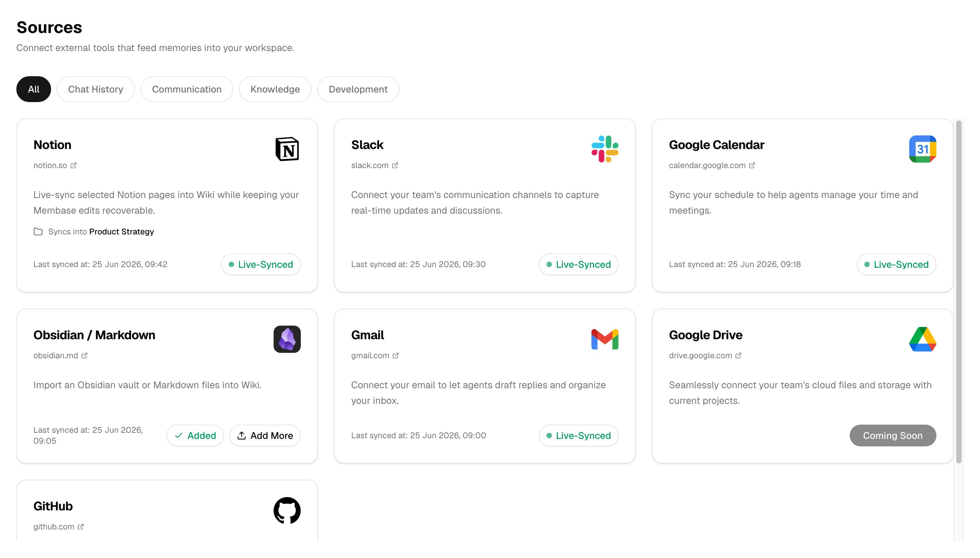The image size is (980, 558).
Task: Open external link icon beside github.com
Action: [81, 527]
